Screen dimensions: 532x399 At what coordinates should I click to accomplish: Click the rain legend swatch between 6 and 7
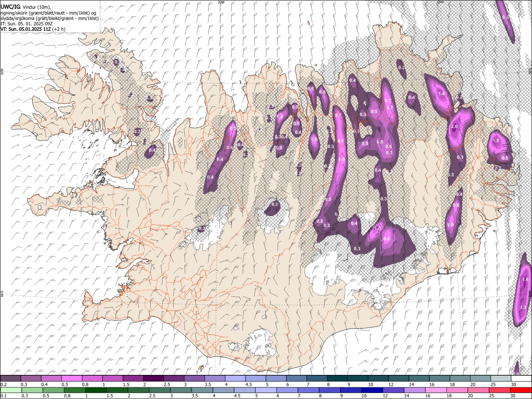click(287, 390)
